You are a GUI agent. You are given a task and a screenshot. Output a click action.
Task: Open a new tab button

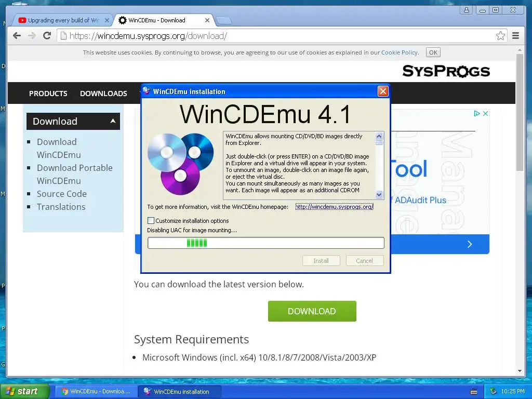click(x=224, y=20)
